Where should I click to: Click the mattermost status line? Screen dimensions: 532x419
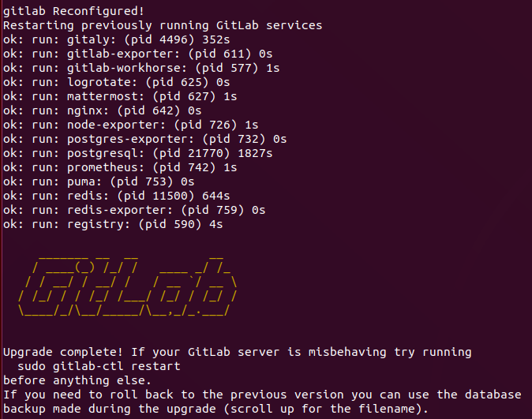click(x=120, y=97)
